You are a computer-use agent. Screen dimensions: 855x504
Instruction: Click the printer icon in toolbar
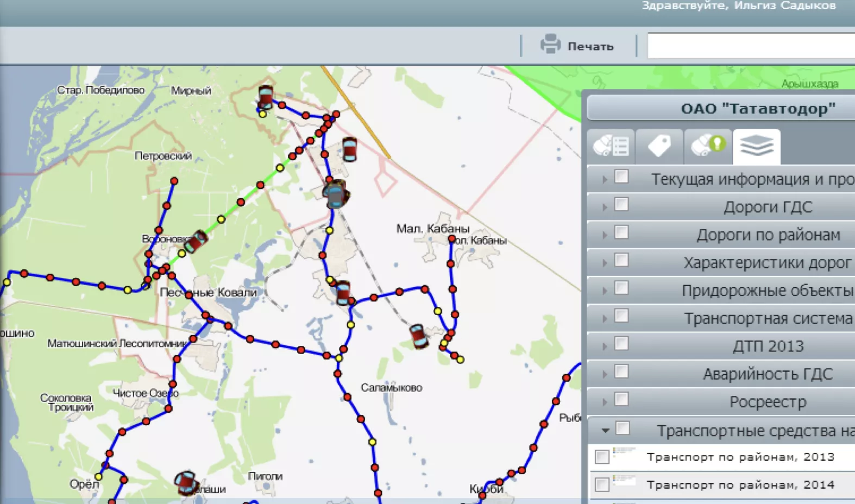tap(550, 45)
